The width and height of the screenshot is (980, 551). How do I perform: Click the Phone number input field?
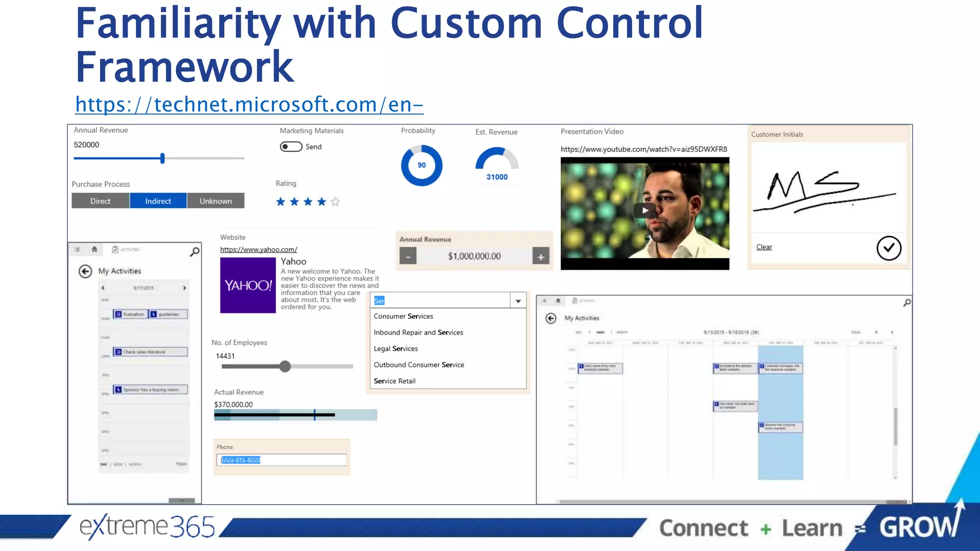coord(281,460)
